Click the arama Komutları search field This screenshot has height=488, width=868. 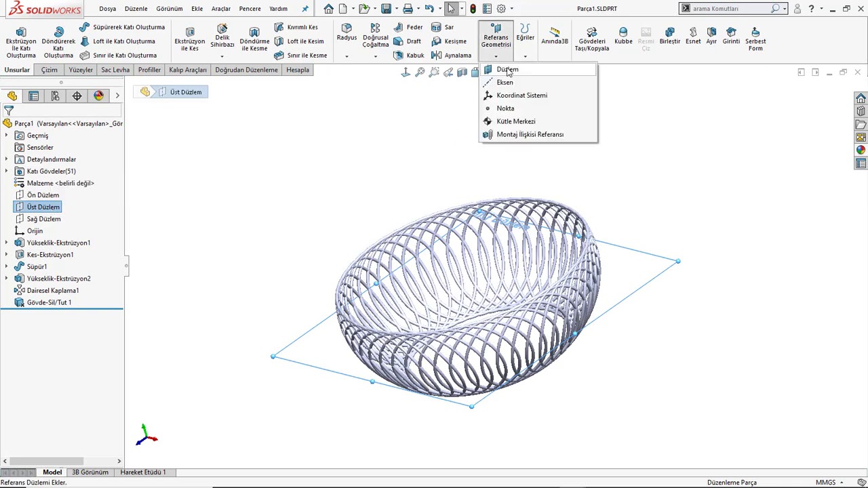click(x=730, y=9)
